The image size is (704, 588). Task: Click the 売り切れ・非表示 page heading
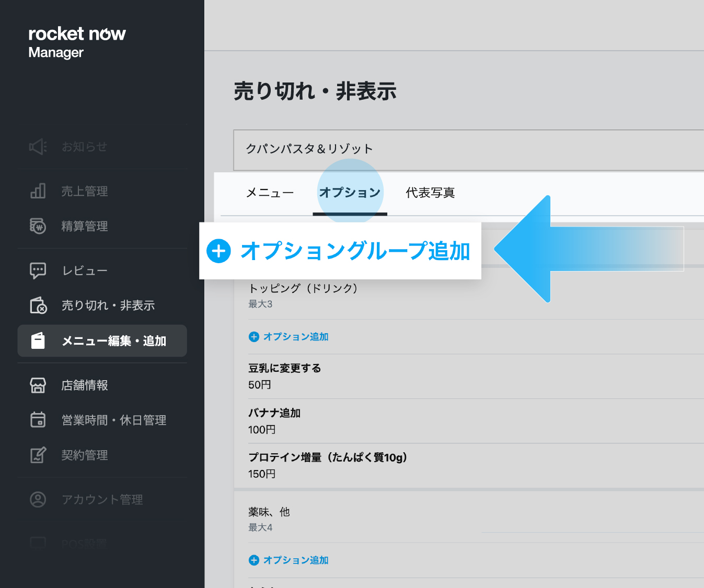tap(315, 91)
